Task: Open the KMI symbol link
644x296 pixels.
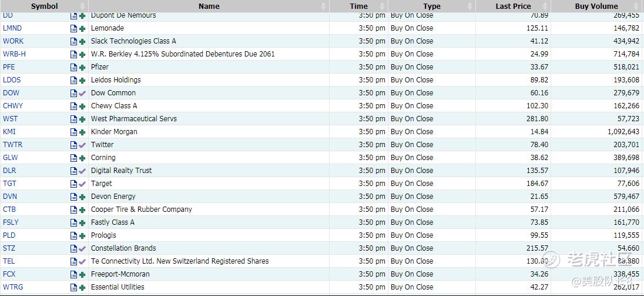Action: (9, 132)
